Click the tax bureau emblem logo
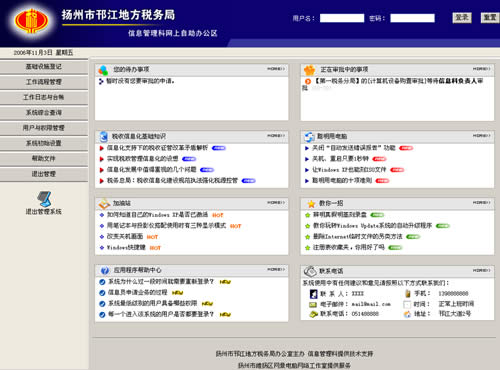The width and height of the screenshot is (500, 370). 32,21
